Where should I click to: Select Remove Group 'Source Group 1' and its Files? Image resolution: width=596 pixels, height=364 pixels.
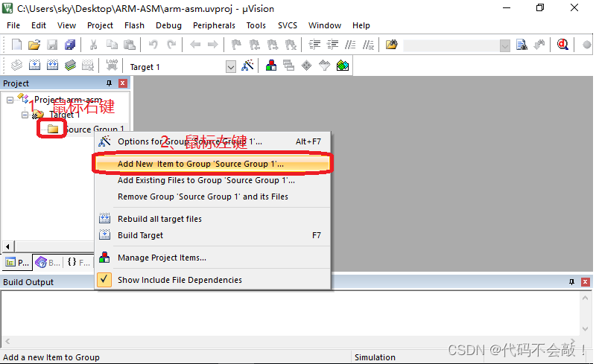212,197
